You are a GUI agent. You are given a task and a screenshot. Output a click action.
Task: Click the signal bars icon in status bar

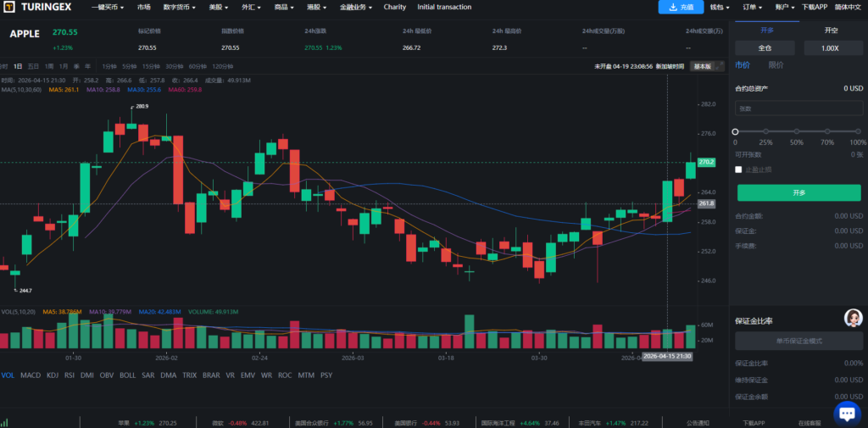(5, 422)
